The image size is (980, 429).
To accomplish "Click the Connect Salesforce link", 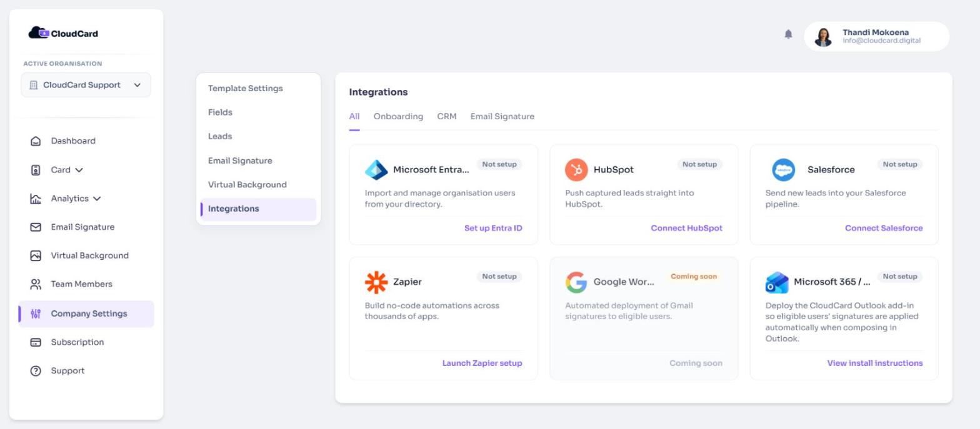I will click(884, 229).
